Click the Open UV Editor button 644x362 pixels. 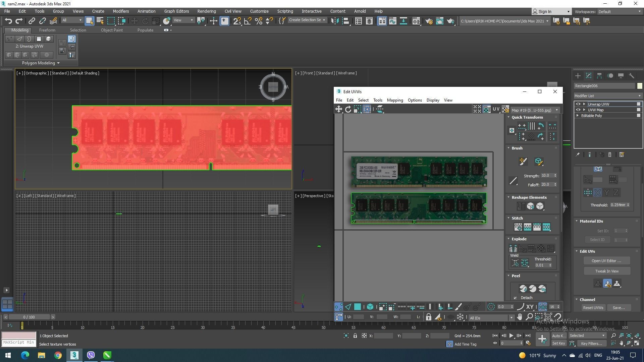(606, 261)
